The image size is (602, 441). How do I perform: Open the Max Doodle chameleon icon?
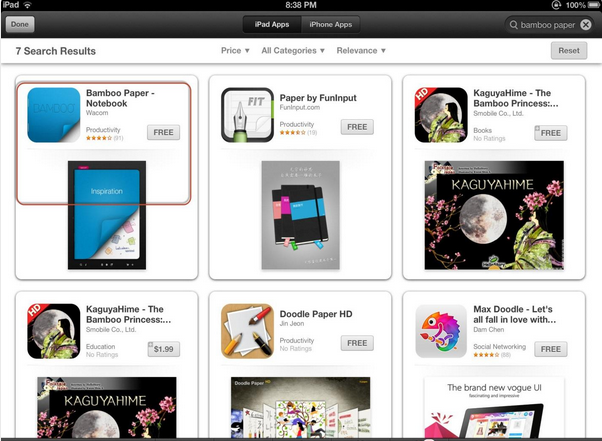pos(441,331)
